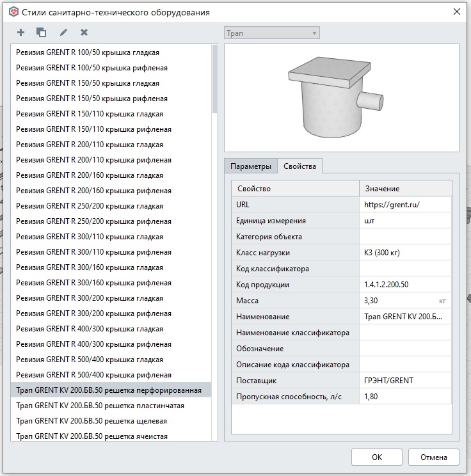The image size is (471, 476).
Task: Click the Пропускная способность value 1,80
Action: [x=406, y=397]
